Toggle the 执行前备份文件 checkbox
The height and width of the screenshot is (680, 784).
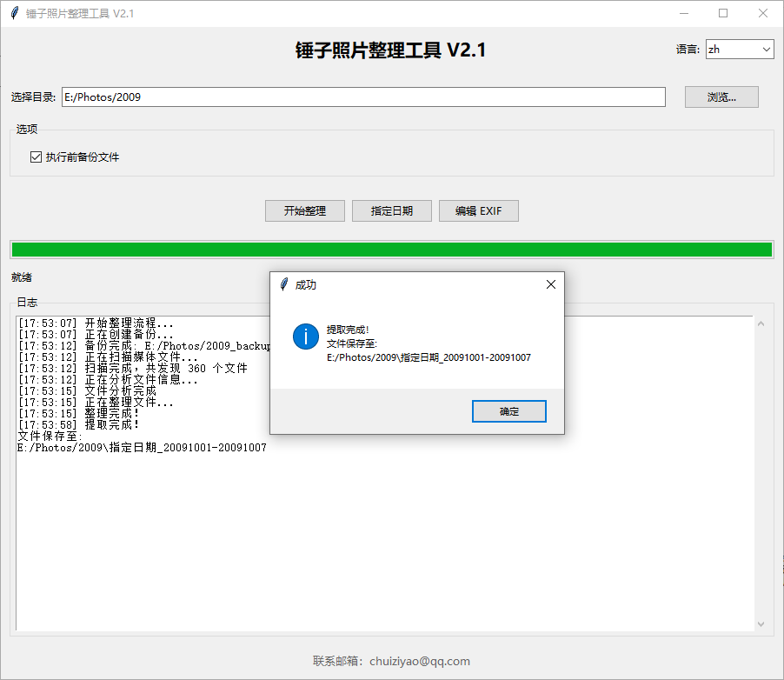(37, 157)
